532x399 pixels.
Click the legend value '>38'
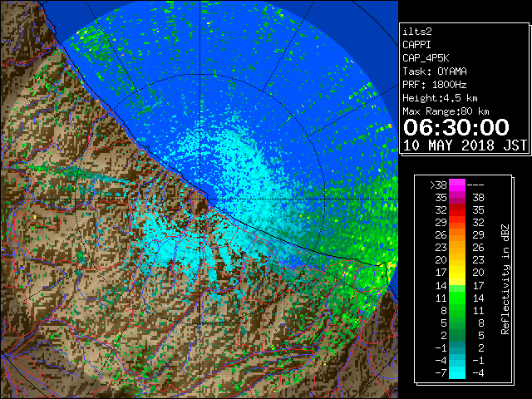438,185
